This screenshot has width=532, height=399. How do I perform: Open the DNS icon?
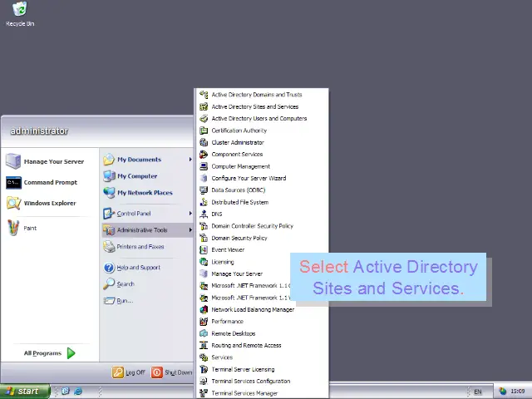click(x=204, y=214)
